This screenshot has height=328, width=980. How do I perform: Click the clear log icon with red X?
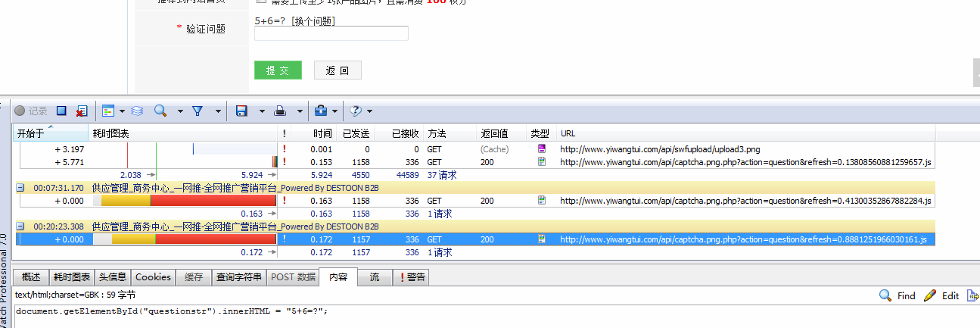[82, 111]
